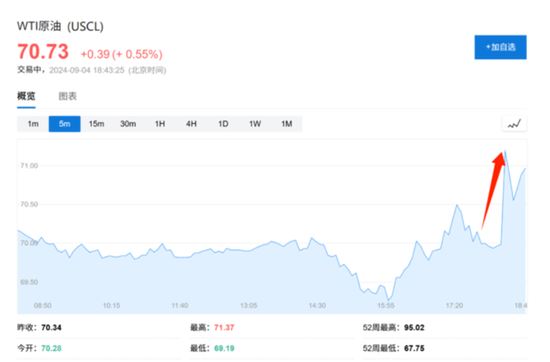The width and height of the screenshot is (550, 362).
Task: Switch chart to 1W interval
Action: (255, 124)
